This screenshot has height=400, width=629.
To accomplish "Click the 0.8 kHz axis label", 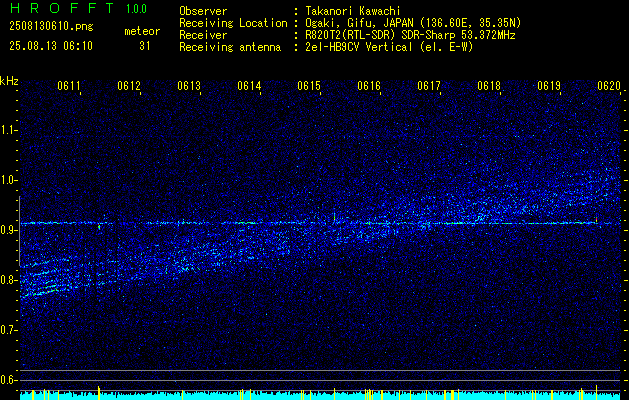I will 8,280.
